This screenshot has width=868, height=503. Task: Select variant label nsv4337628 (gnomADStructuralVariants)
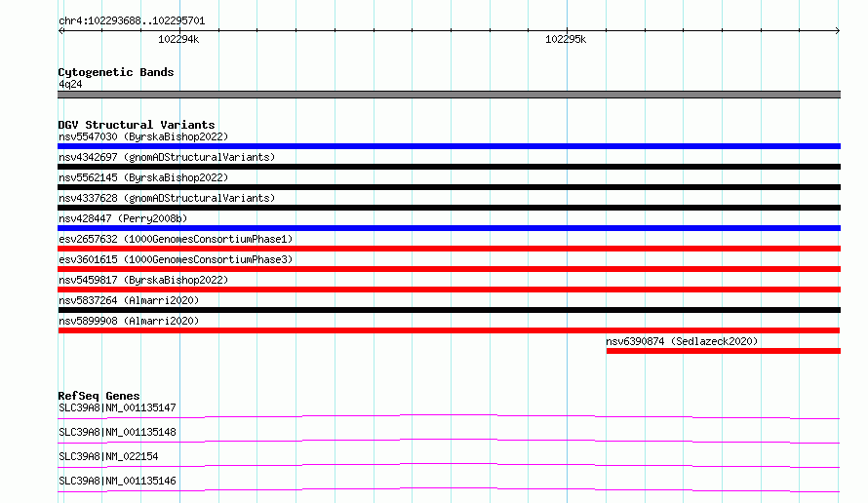coord(167,198)
